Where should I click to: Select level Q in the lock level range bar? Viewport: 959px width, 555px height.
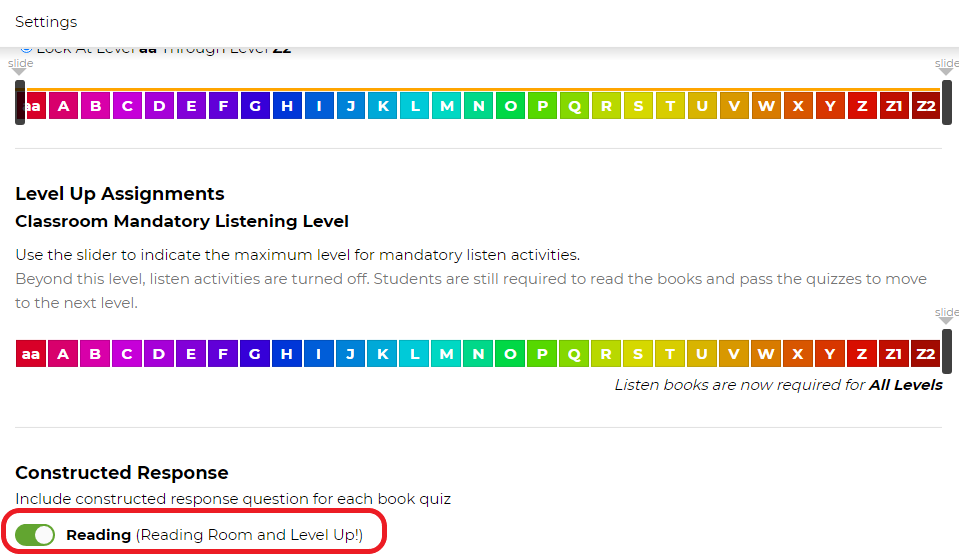click(x=574, y=106)
